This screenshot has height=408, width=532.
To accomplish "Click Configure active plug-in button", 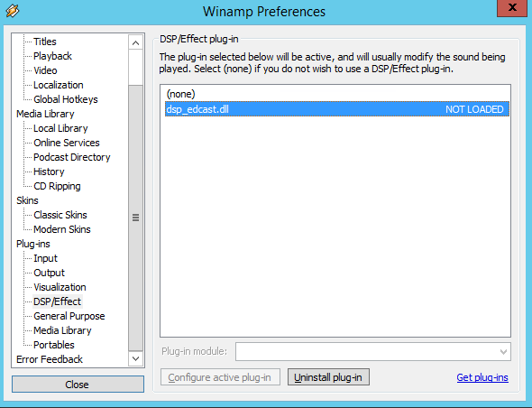I will [x=220, y=377].
